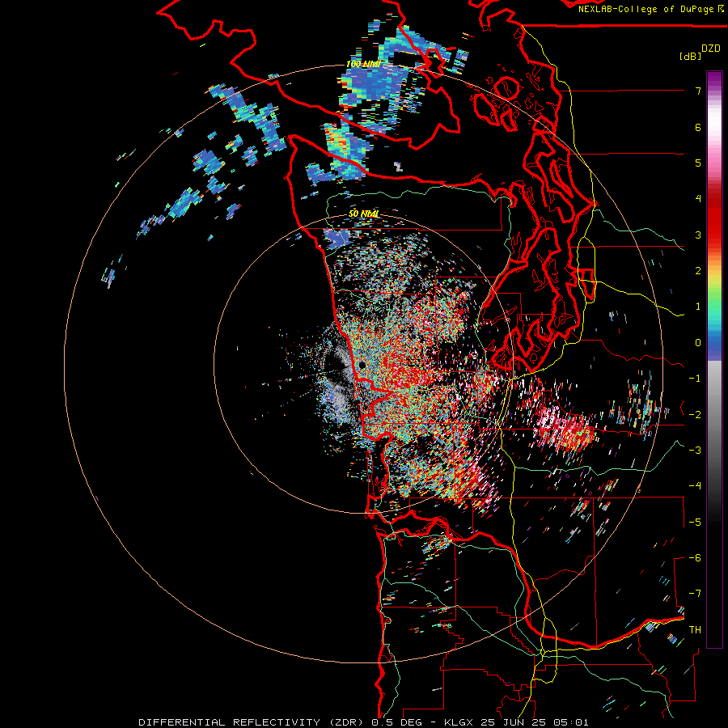Click the 7 value on the color scale
728x728 pixels.
[x=698, y=91]
